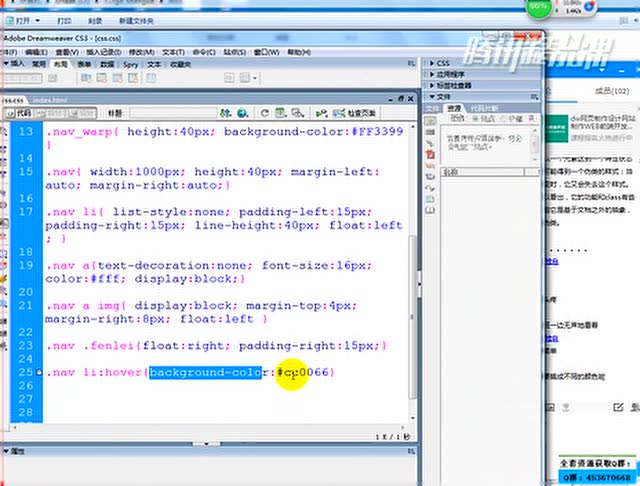Viewport: 640px width, 486px height.
Task: Open the 窗口(W) menu
Action: tap(267, 52)
